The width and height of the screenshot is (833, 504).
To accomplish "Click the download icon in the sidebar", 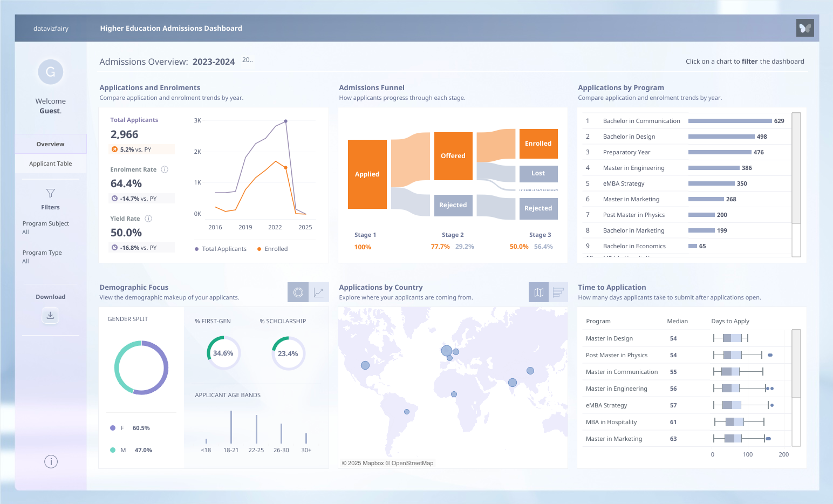I will tap(50, 315).
